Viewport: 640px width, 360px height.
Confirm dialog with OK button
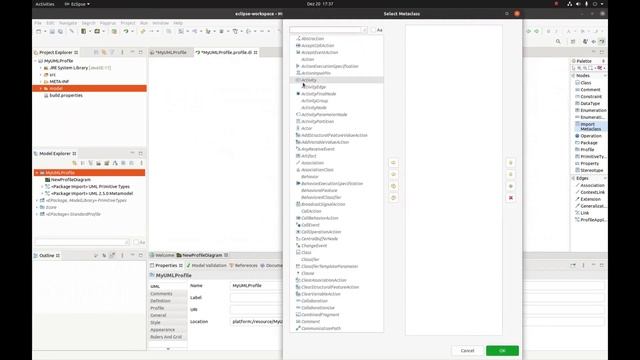coord(502,351)
